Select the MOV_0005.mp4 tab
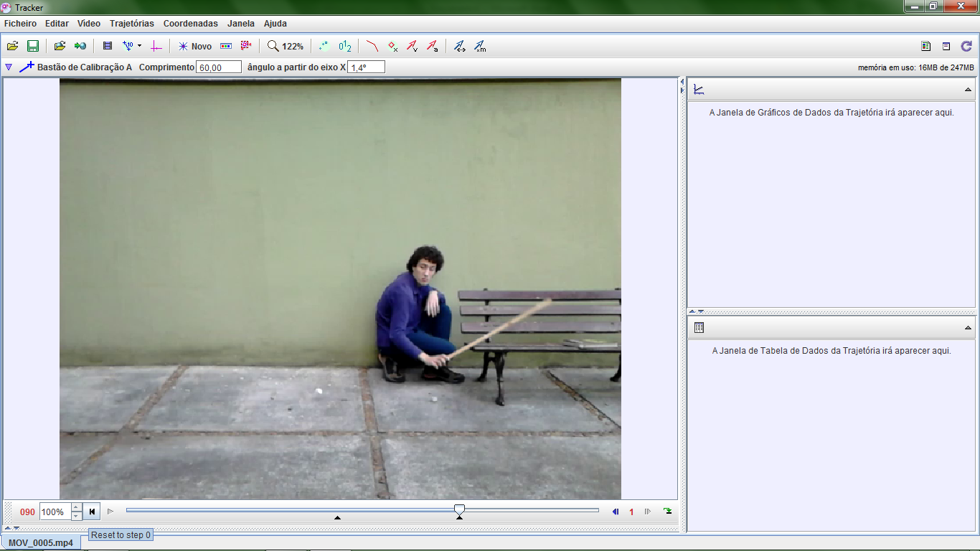This screenshot has width=980, height=551. [41, 543]
